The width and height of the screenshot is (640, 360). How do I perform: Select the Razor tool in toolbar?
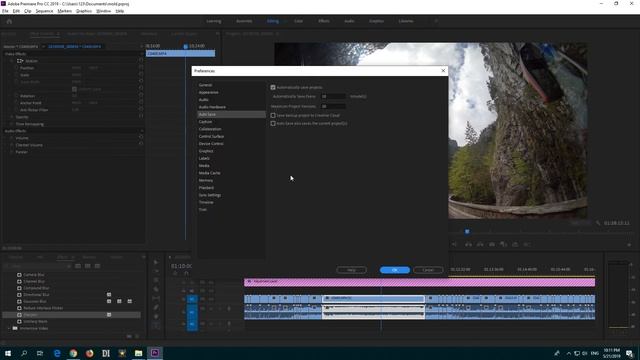(156, 289)
